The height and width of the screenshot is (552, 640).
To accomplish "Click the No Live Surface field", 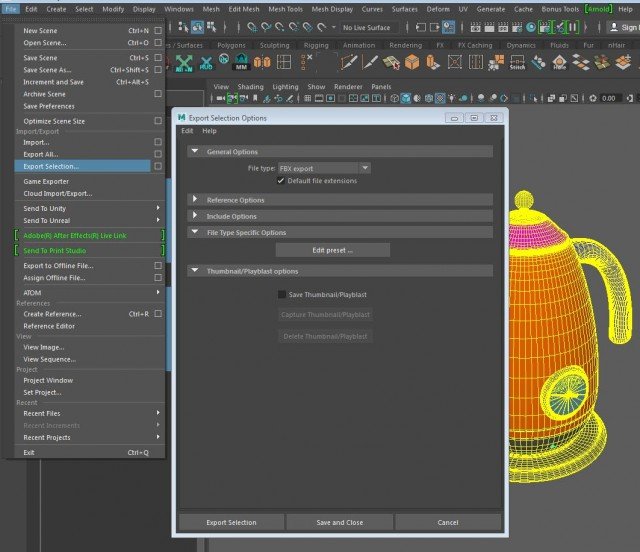I will coord(366,28).
